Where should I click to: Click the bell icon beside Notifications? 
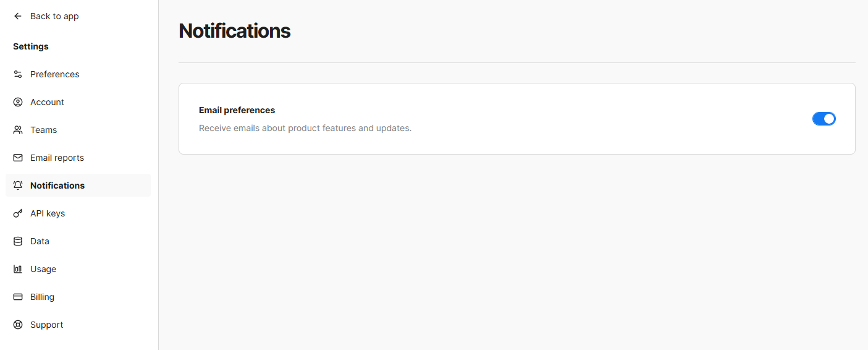pyautogui.click(x=18, y=186)
